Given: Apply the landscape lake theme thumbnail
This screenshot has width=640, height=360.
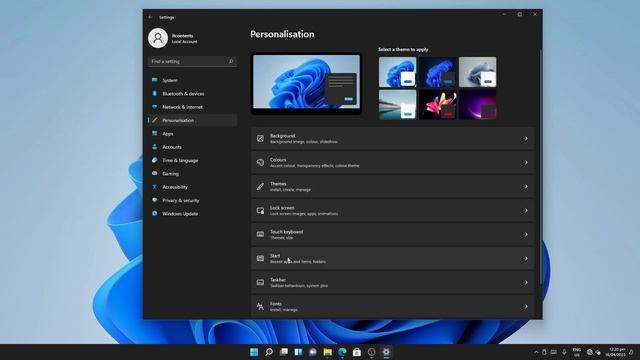Looking at the screenshot, I should (x=398, y=104).
